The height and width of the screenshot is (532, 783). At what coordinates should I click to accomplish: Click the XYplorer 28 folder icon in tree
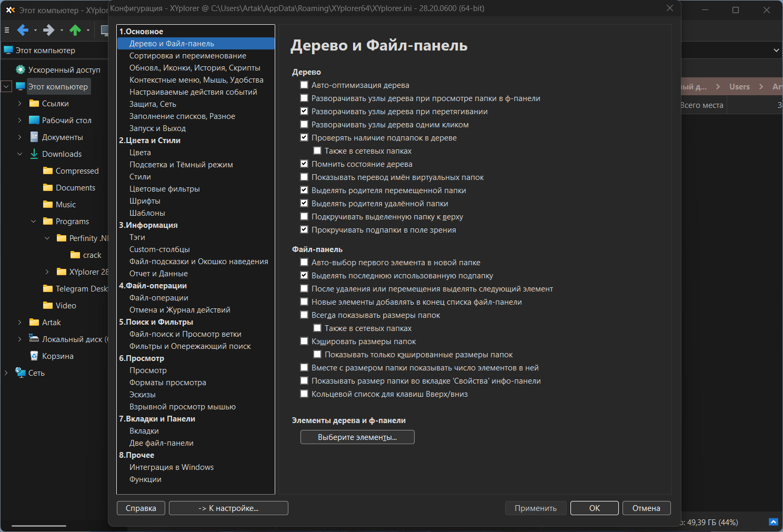click(x=62, y=272)
